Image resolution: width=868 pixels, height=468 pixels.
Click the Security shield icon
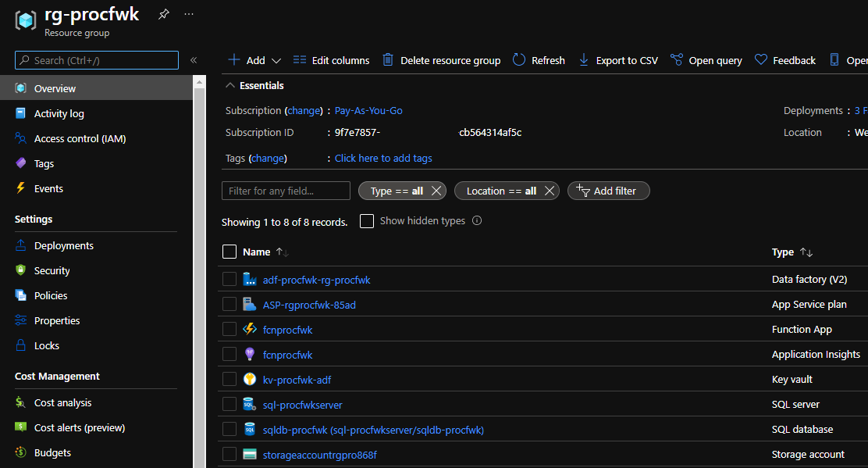pyautogui.click(x=20, y=270)
